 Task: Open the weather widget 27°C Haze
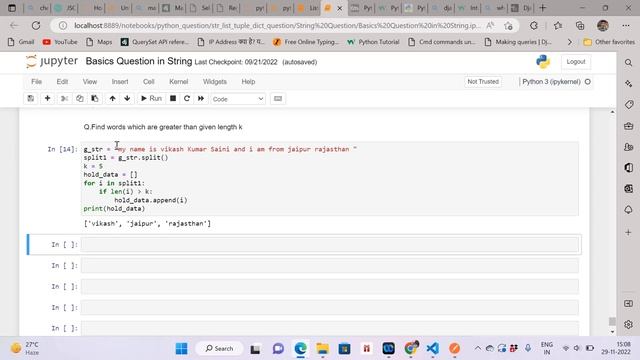25,348
